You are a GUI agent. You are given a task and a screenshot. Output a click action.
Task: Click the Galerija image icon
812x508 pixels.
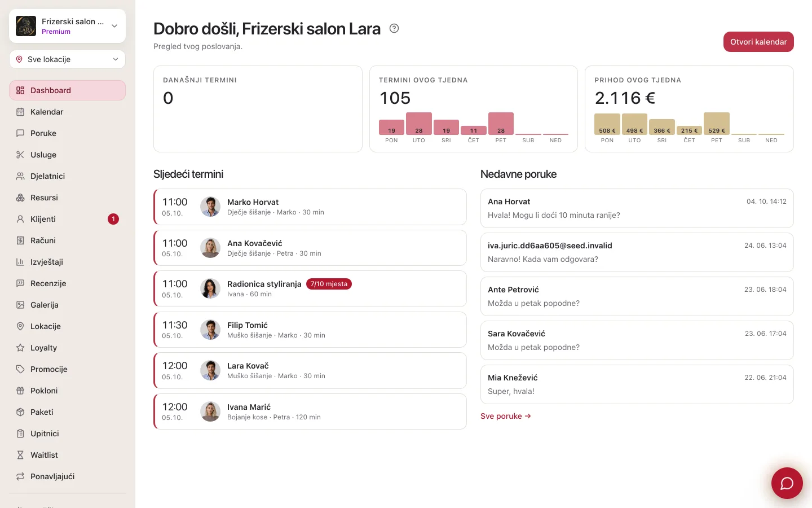pyautogui.click(x=20, y=305)
